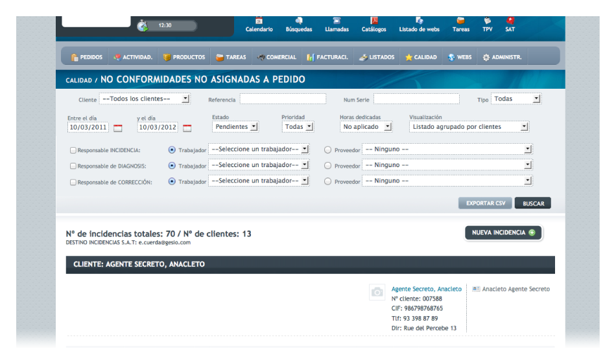Tick the Responsable de DIAGNOSIS checkbox

(73, 166)
